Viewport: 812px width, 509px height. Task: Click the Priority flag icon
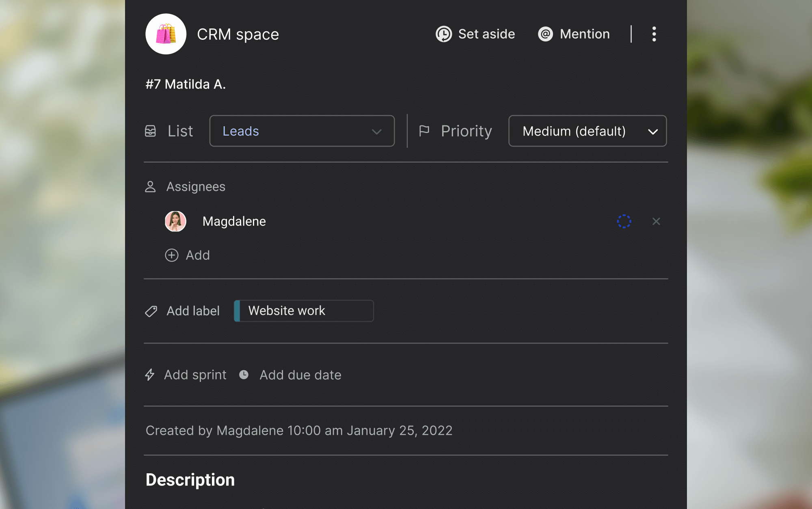[x=424, y=131]
